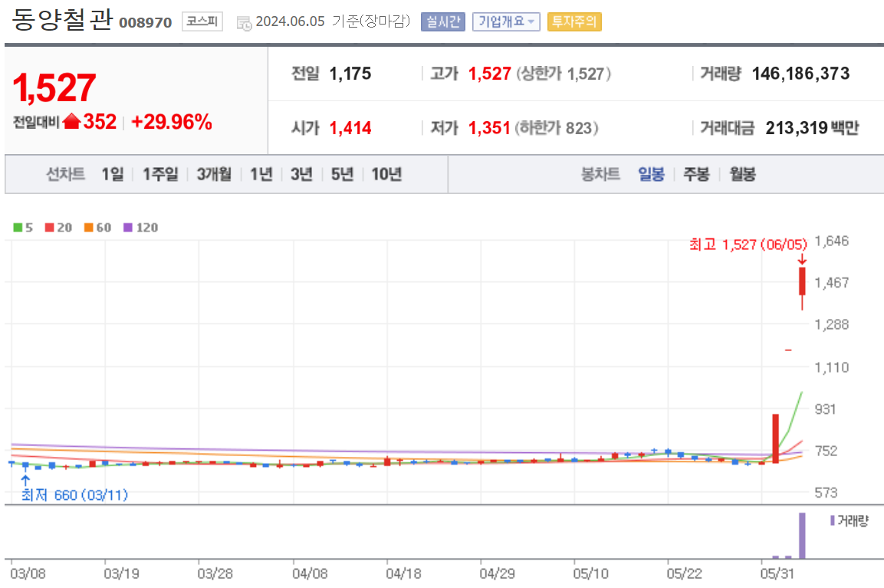Click the purple 120-day moving average swatch

(x=128, y=228)
